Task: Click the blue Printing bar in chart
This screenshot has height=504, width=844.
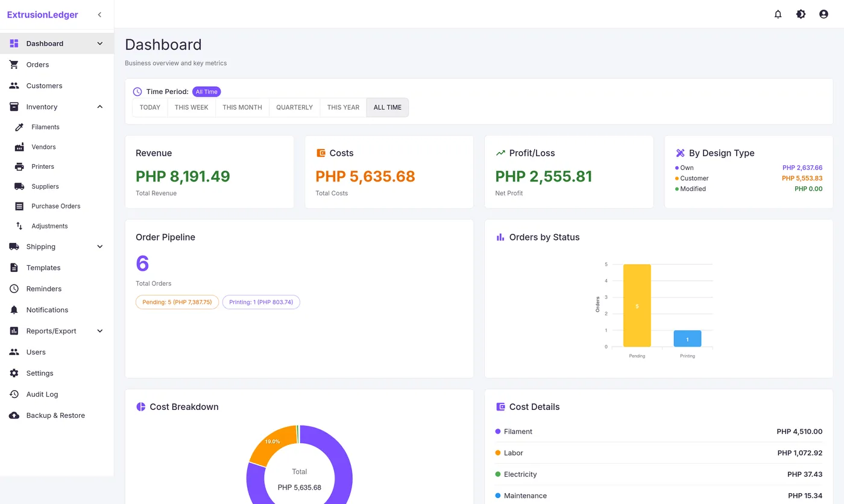Action: [x=687, y=338]
